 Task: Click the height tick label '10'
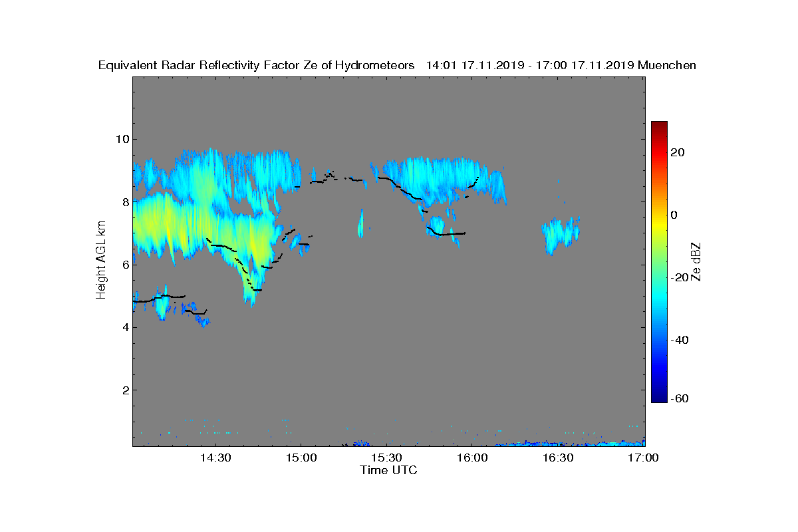pyautogui.click(x=122, y=139)
